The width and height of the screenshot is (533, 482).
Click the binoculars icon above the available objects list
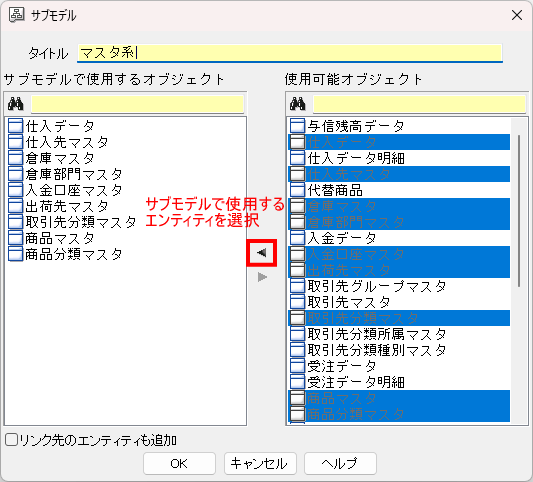(298, 104)
